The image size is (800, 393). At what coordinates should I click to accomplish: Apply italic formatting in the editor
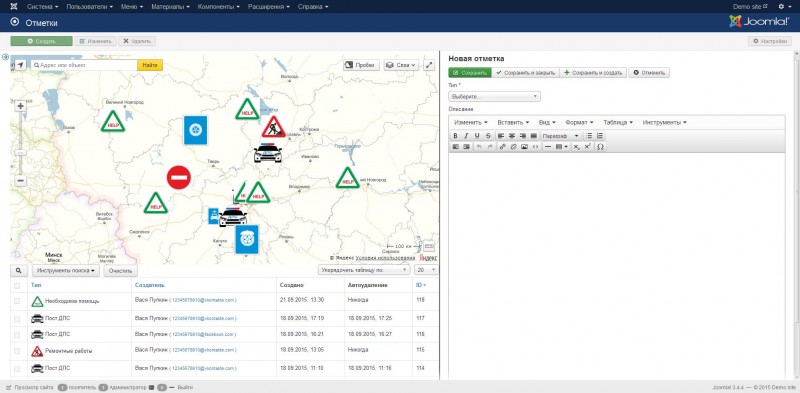click(x=466, y=136)
